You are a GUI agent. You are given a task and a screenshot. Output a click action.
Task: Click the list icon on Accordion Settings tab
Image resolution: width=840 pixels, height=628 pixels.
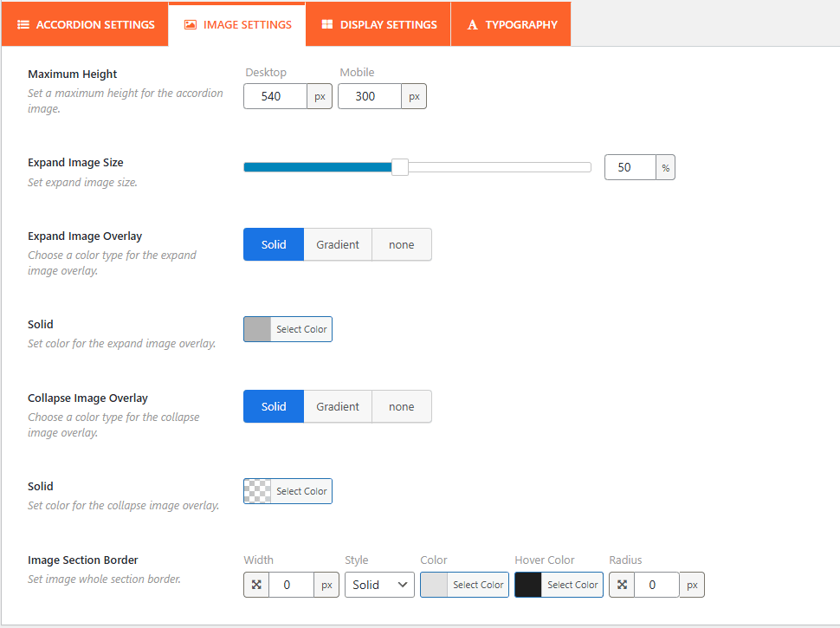(23, 25)
